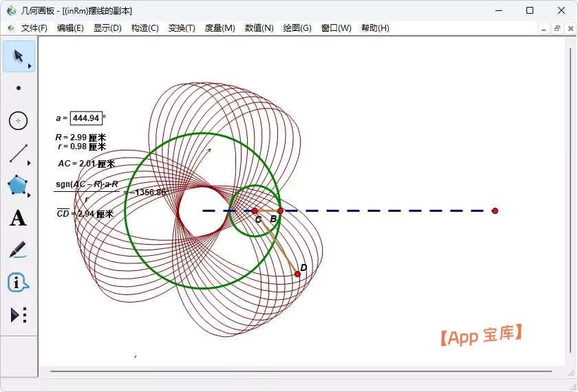Click the parameter a value box 444.94
Screen dimensions: 578x392
(86, 118)
